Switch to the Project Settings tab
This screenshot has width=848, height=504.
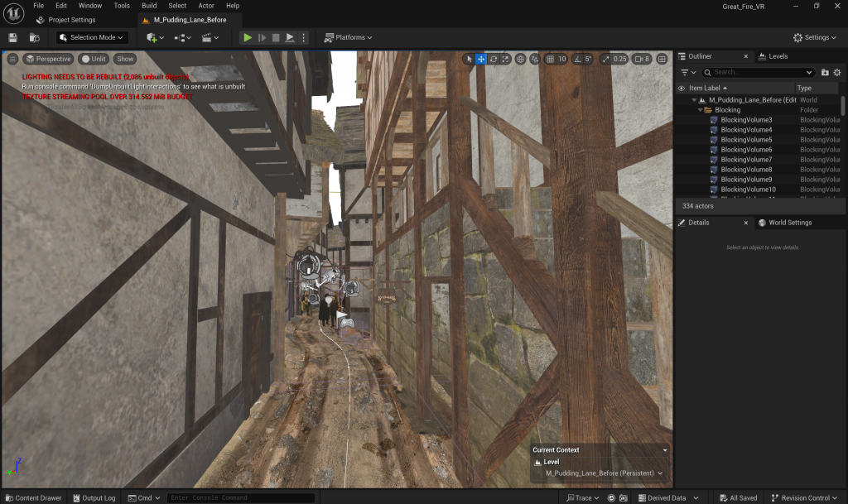[65, 20]
